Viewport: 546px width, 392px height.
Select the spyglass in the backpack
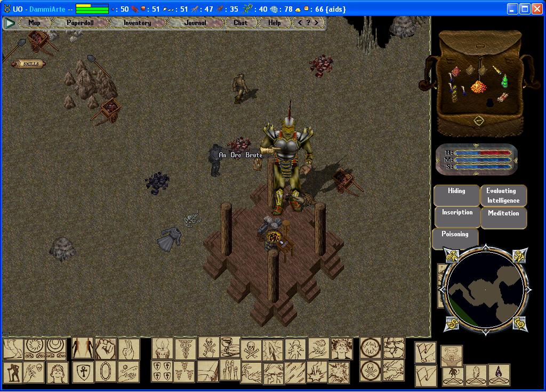pos(497,70)
